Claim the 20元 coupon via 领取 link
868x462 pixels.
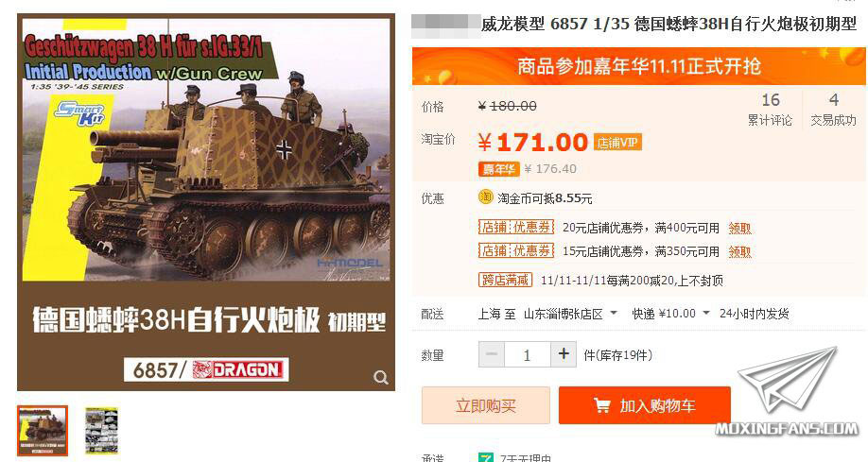tap(739, 228)
